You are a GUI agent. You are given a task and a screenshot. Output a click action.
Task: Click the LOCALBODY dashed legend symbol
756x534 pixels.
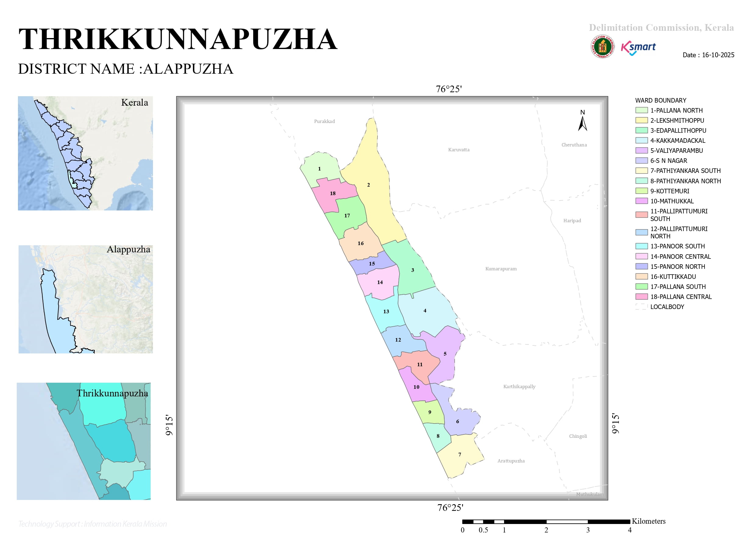(641, 307)
